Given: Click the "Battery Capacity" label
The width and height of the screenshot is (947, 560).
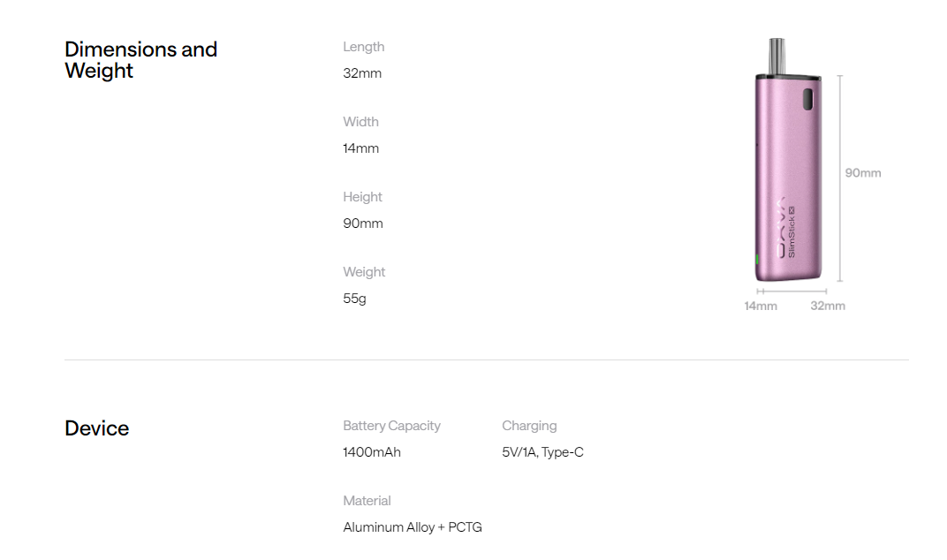Looking at the screenshot, I should pos(391,426).
